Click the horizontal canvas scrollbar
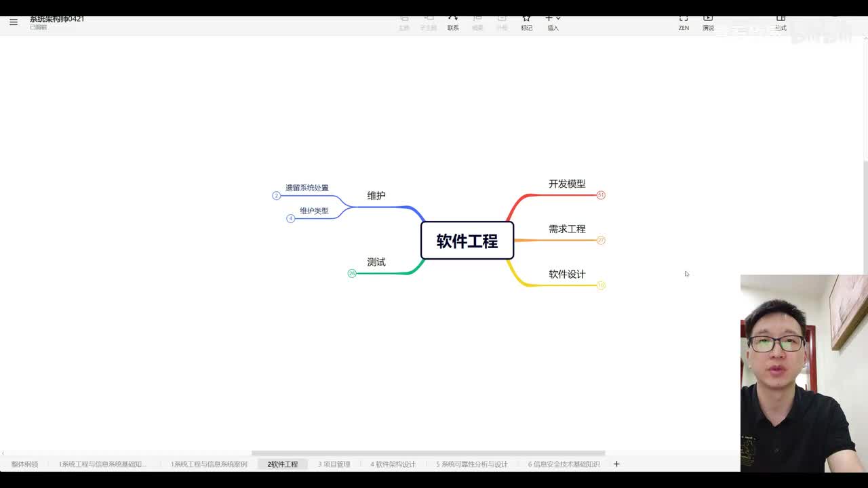This screenshot has width=868, height=488. click(x=428, y=453)
